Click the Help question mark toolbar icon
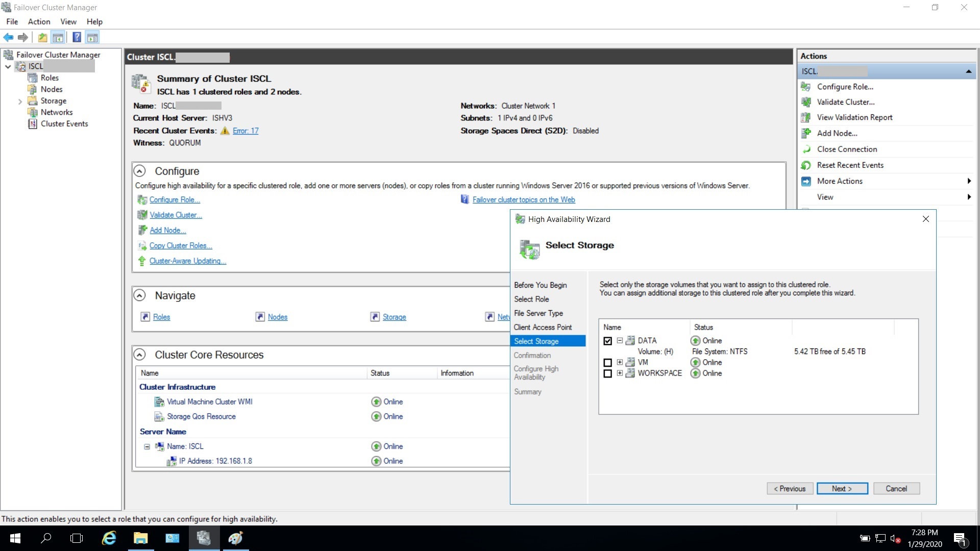The height and width of the screenshot is (551, 980). pos(77,37)
